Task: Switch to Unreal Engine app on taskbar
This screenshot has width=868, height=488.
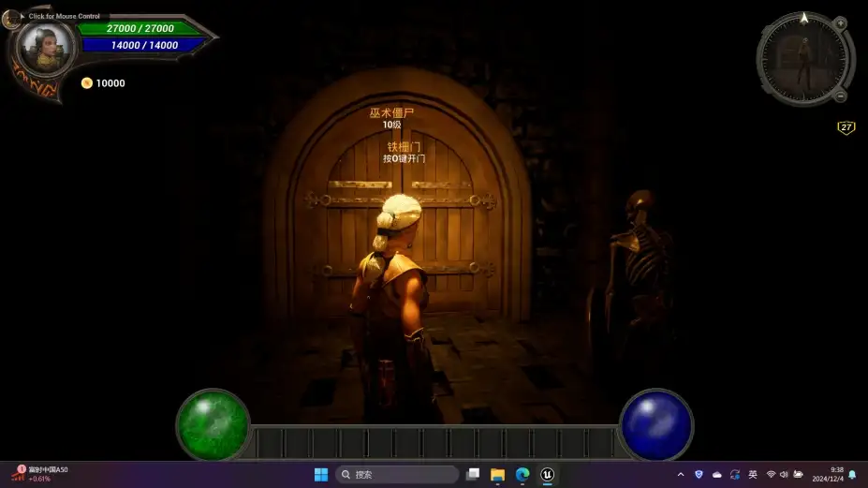Action: (548, 475)
